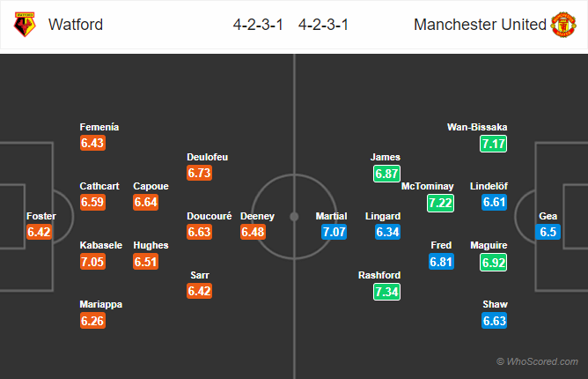Open the Manchester United team name link
Screen dimensions: 588x379
[480, 25]
